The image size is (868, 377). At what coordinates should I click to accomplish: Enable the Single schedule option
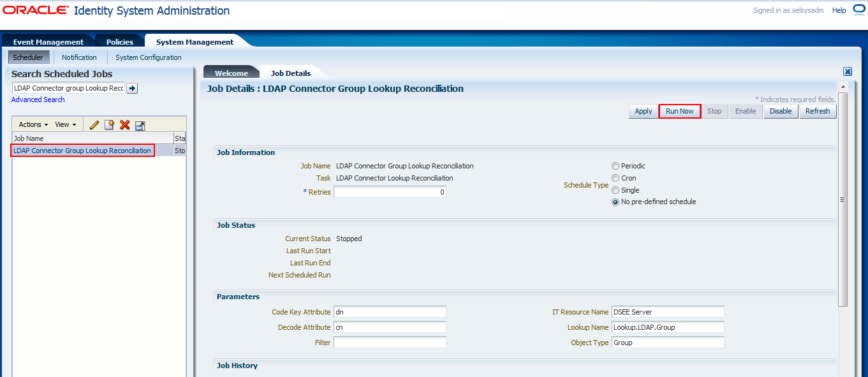click(x=615, y=190)
